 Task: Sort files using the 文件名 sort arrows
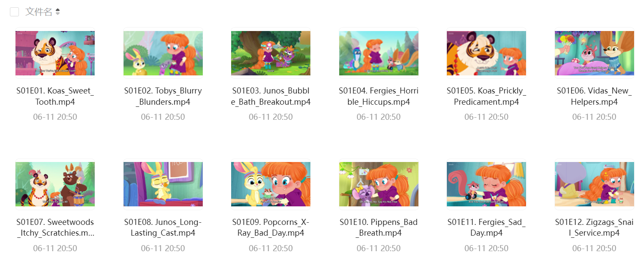click(58, 12)
